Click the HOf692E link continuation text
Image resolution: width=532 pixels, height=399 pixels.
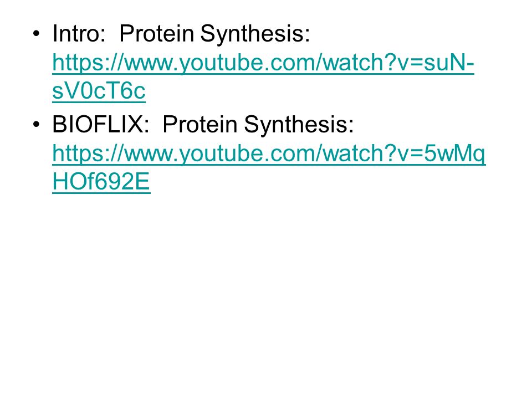101,182
